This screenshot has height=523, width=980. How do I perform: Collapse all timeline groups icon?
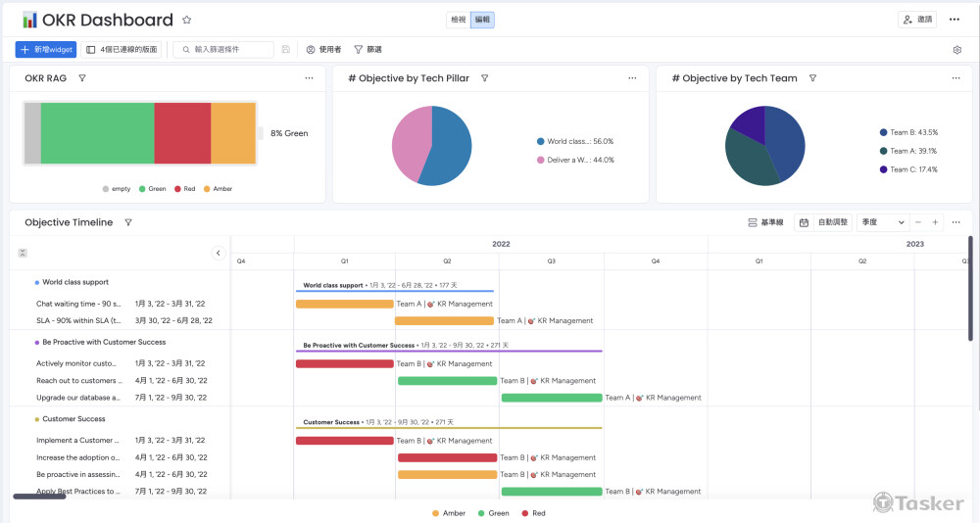coord(23,253)
